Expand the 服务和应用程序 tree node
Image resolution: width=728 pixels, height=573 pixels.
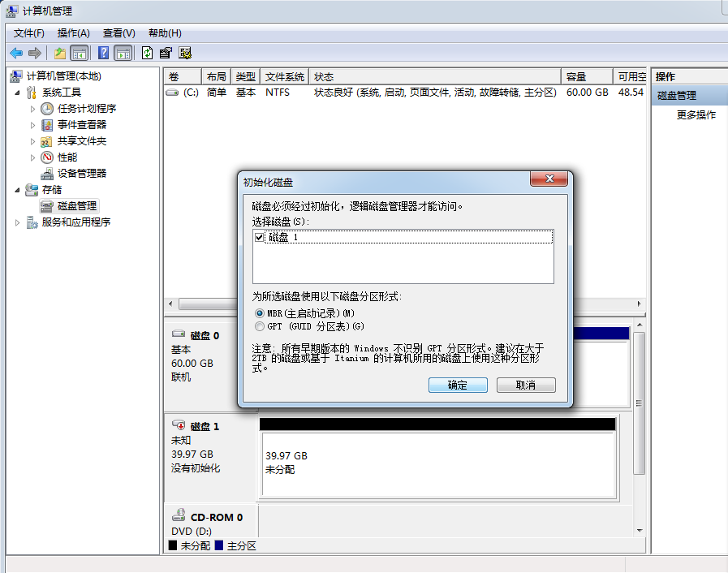[18, 222]
